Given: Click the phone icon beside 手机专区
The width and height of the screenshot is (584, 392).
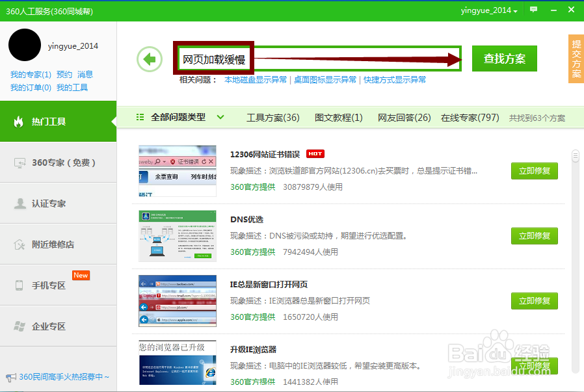Looking at the screenshot, I should [19, 285].
